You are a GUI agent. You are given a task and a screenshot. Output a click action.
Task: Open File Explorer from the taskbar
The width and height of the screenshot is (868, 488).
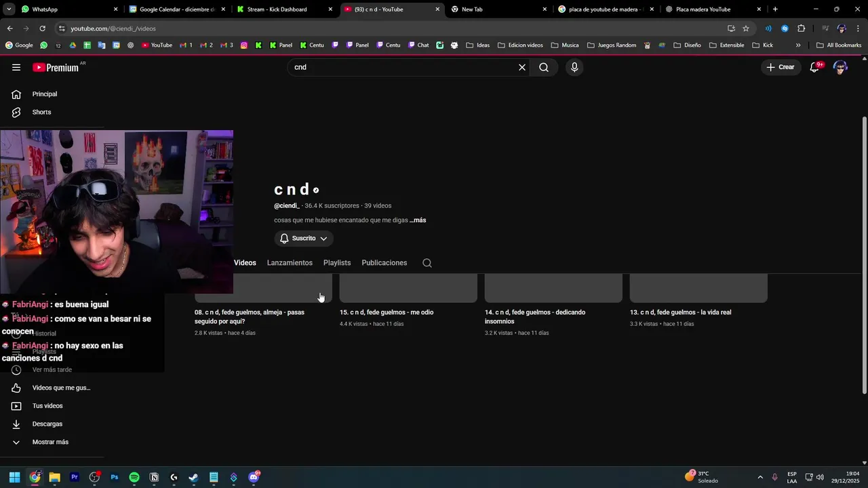tap(54, 477)
